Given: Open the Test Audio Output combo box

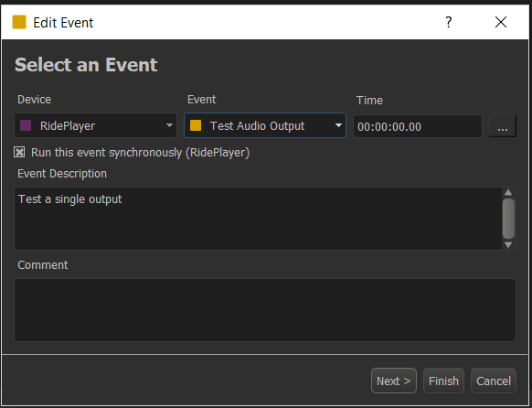Looking at the screenshot, I should [x=265, y=125].
